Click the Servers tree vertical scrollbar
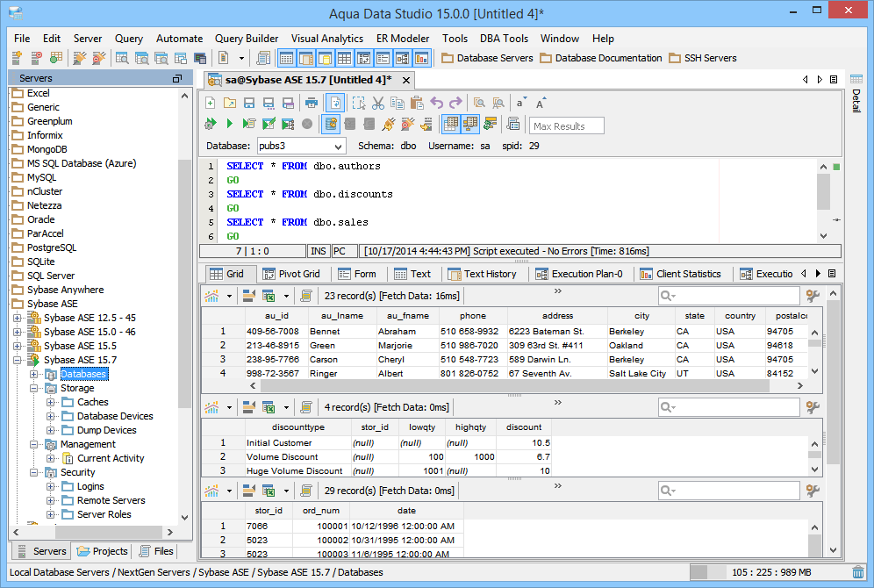874x588 pixels. click(x=184, y=281)
